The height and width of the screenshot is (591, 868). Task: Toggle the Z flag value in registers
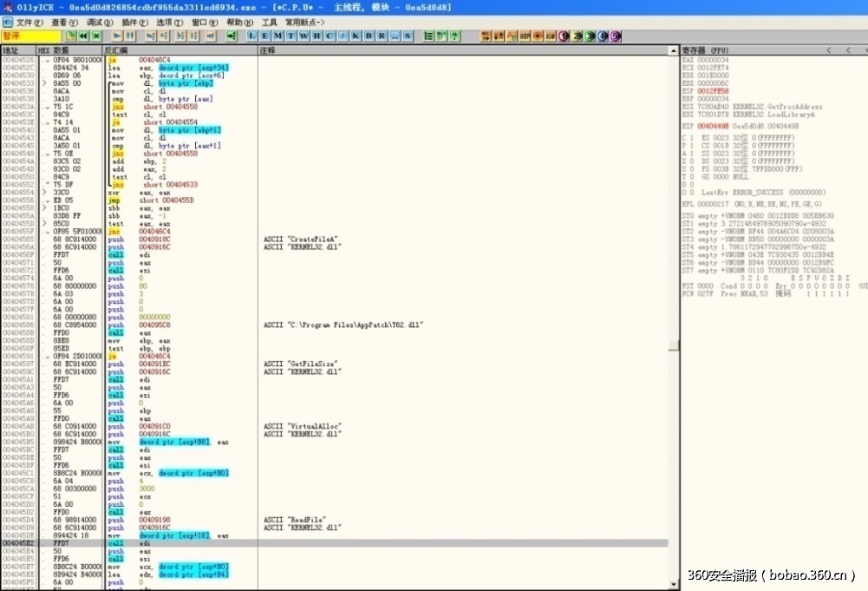tap(690, 161)
